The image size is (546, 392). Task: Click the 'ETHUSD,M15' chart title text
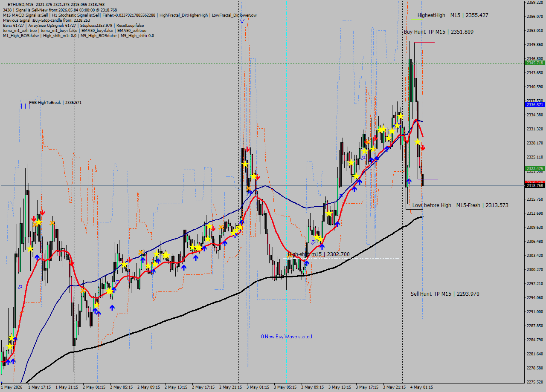click(21, 4)
